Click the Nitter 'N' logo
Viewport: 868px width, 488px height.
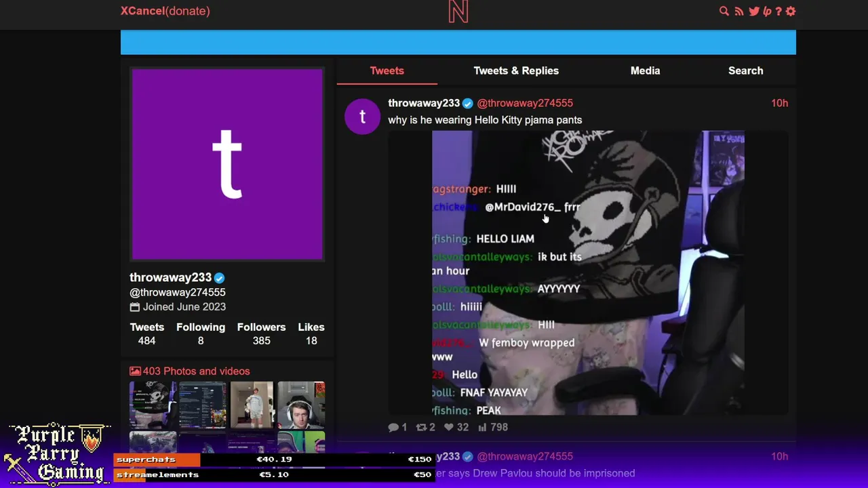pos(458,12)
